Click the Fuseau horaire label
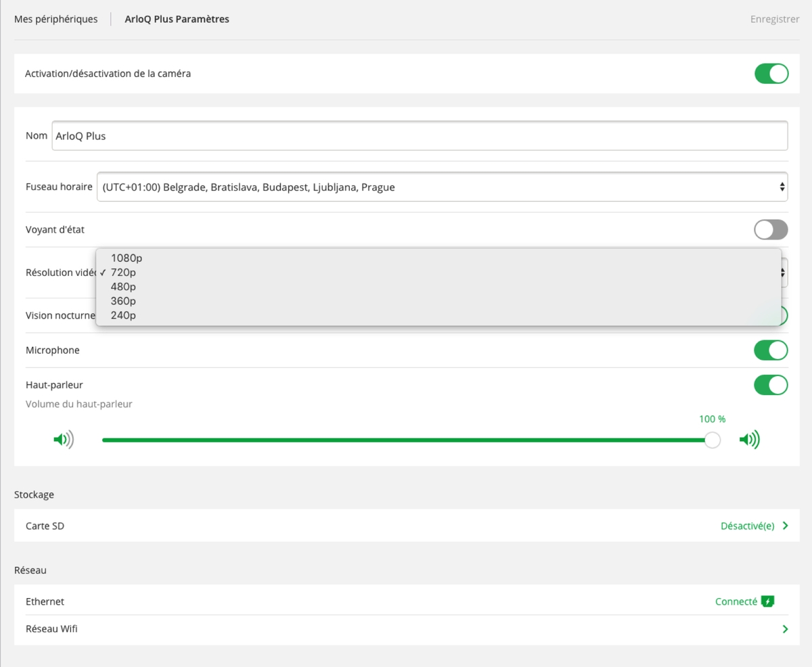This screenshot has width=812, height=667. click(59, 187)
